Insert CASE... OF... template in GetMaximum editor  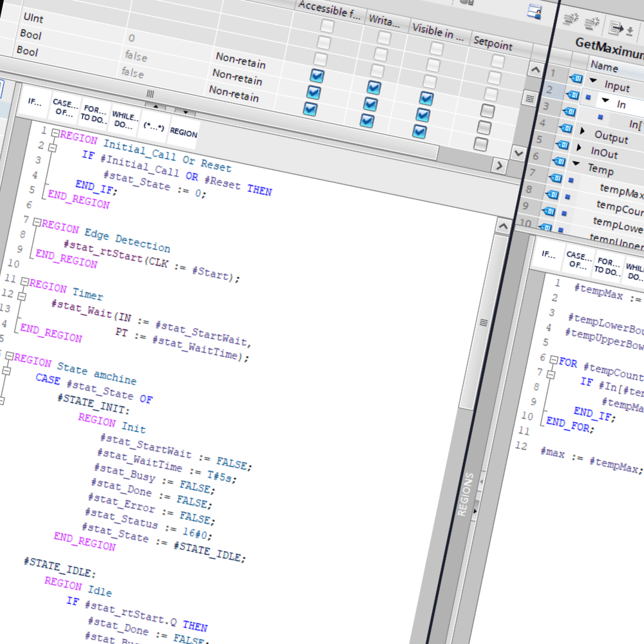[x=579, y=260]
